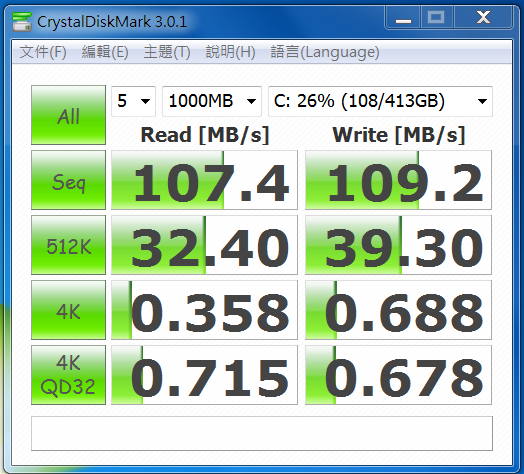Click the Seq write result 109.2
Image resolution: width=524 pixels, height=474 pixels.
pos(398,180)
